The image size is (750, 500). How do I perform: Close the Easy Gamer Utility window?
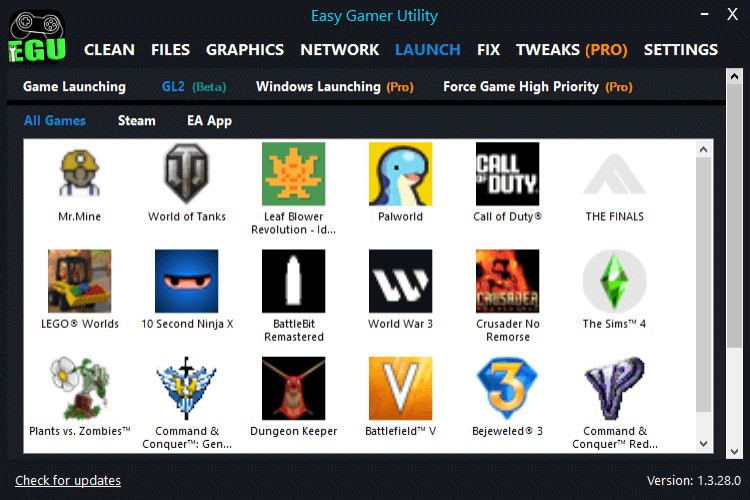(x=732, y=14)
